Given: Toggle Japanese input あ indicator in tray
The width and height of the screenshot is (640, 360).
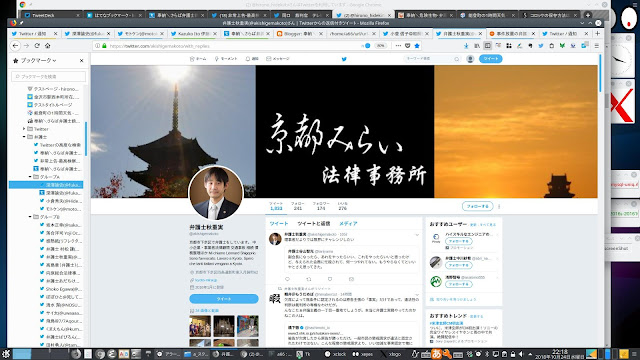Looking at the screenshot, I should [x=436, y=353].
